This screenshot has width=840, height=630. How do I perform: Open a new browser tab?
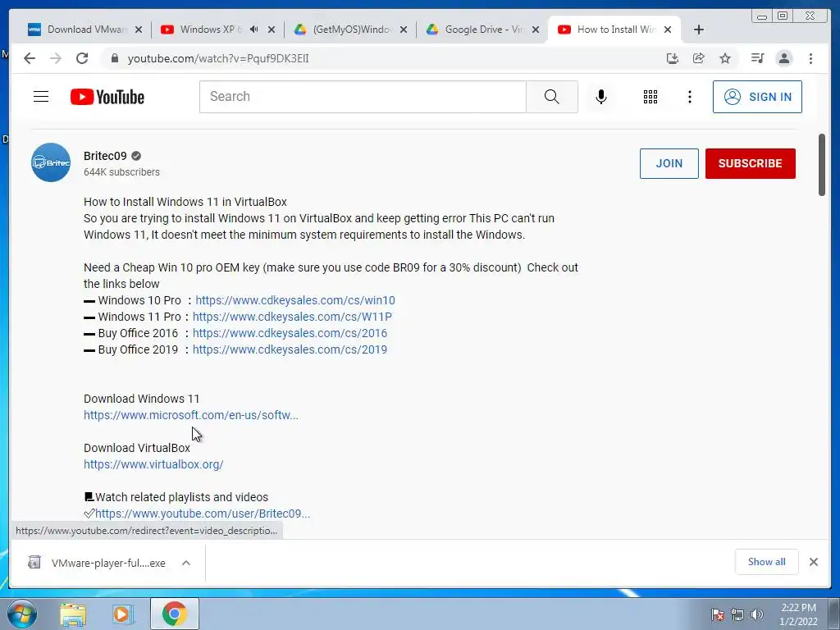click(x=699, y=30)
